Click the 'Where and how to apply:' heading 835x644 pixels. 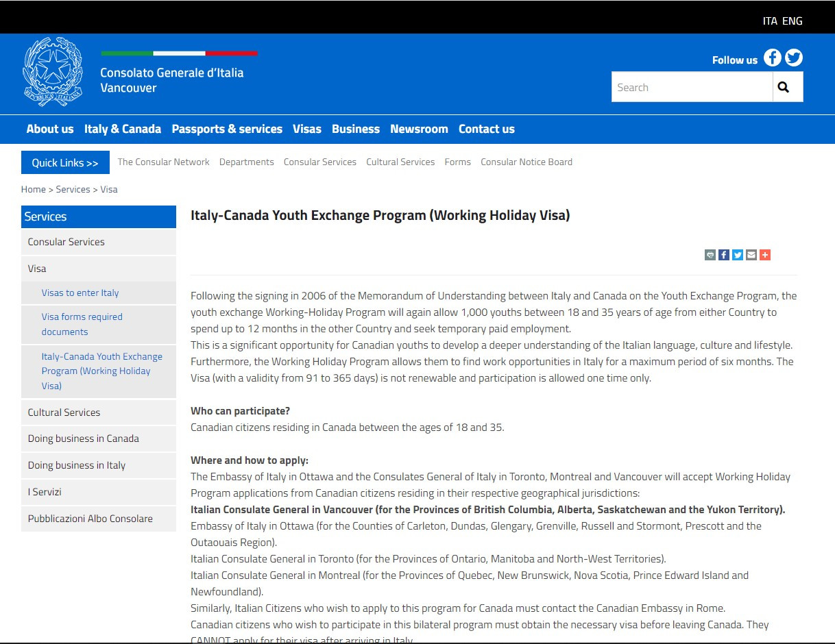(250, 460)
